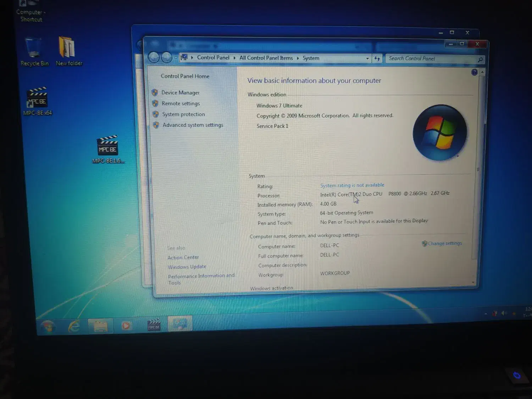
Task: Select the System breadcrumb
Action: tap(311, 58)
